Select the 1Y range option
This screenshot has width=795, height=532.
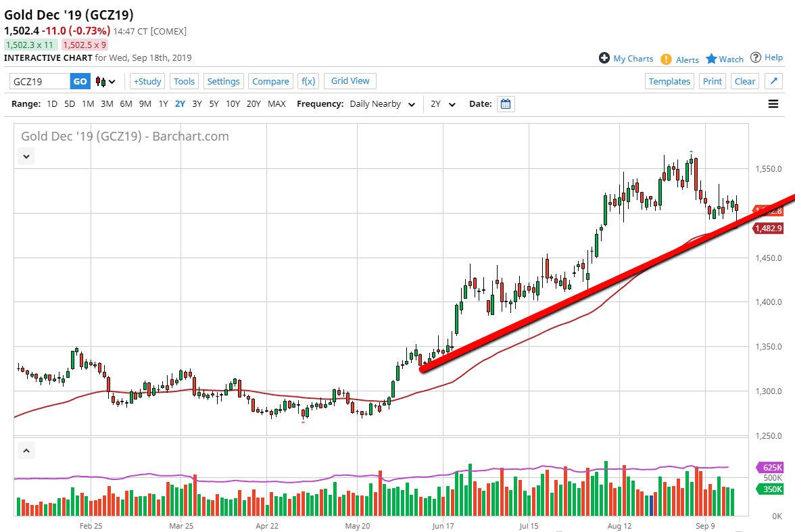click(163, 104)
